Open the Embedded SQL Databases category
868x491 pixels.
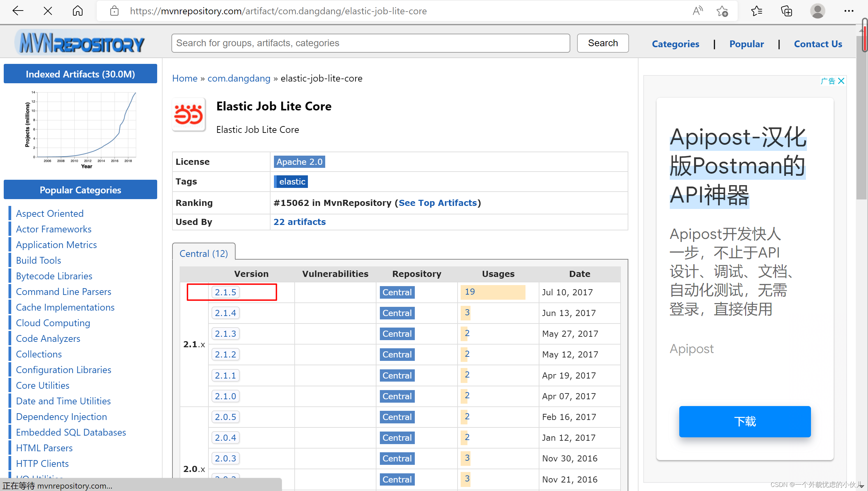click(71, 432)
